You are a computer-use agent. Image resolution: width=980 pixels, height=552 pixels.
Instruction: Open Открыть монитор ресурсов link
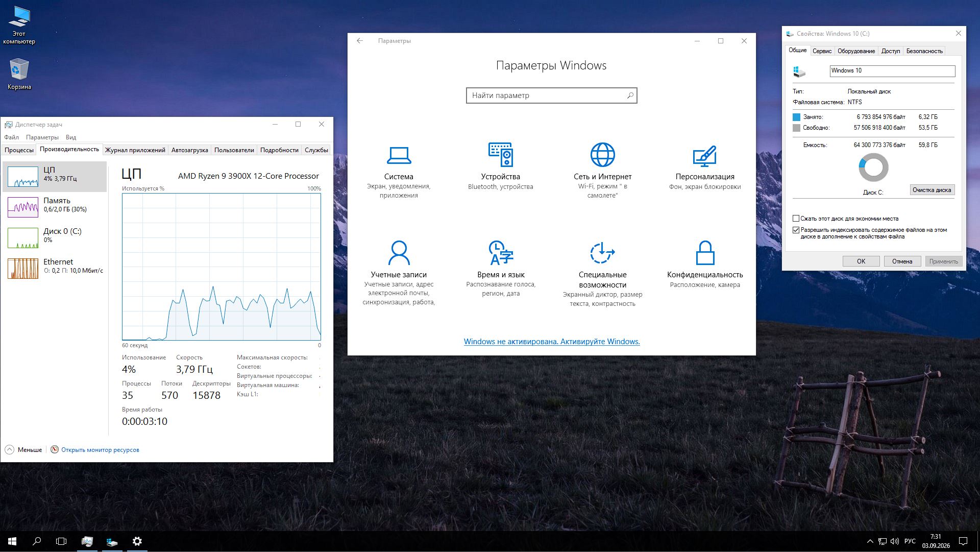tap(100, 450)
